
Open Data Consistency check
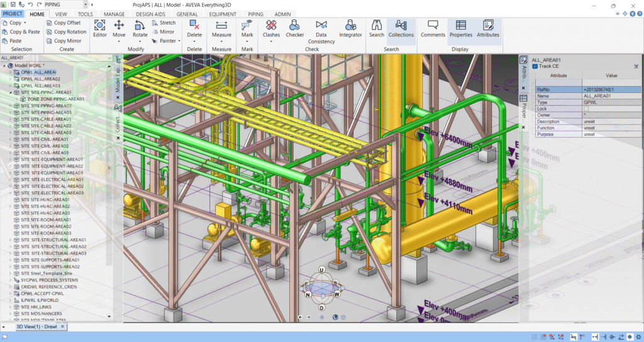point(321,31)
